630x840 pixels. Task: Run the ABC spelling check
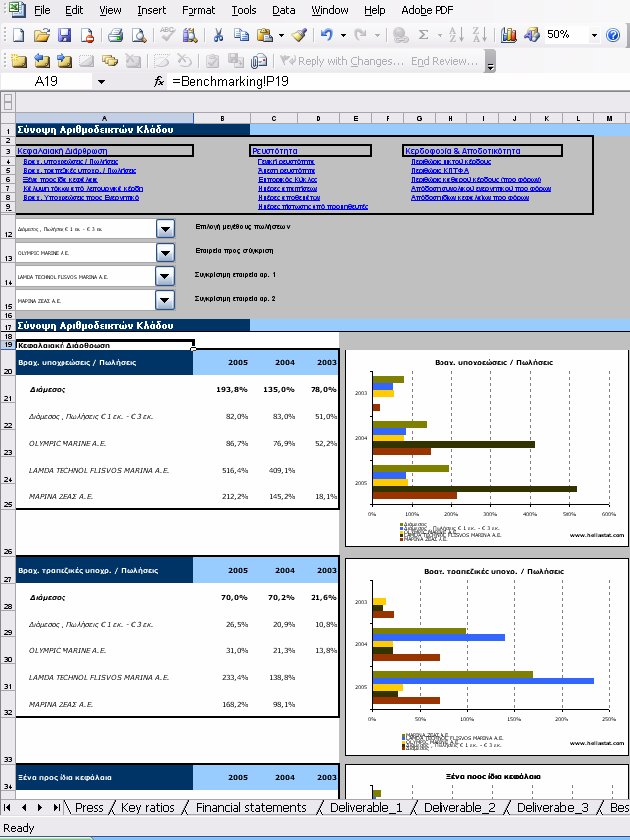pyautogui.click(x=167, y=35)
